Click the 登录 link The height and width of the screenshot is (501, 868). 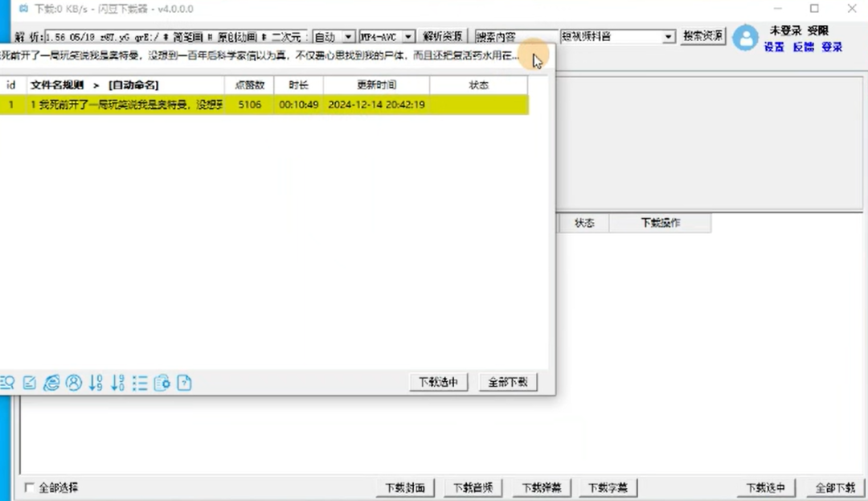[x=832, y=47]
